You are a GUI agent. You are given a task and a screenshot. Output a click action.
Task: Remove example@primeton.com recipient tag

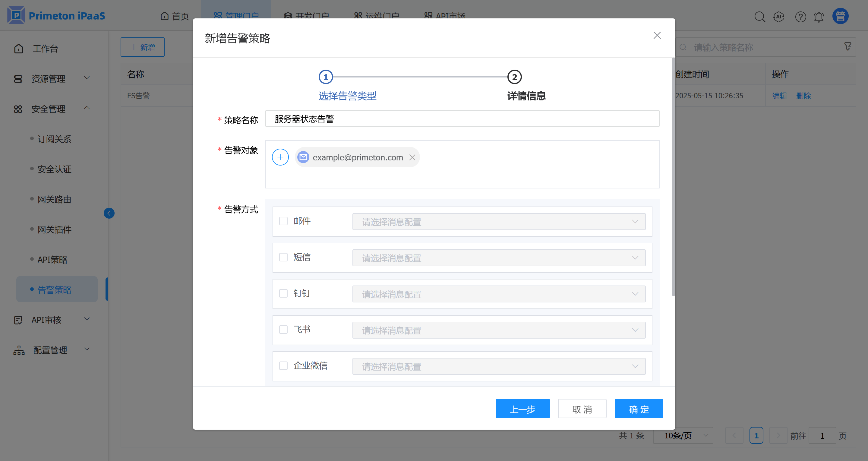point(412,157)
